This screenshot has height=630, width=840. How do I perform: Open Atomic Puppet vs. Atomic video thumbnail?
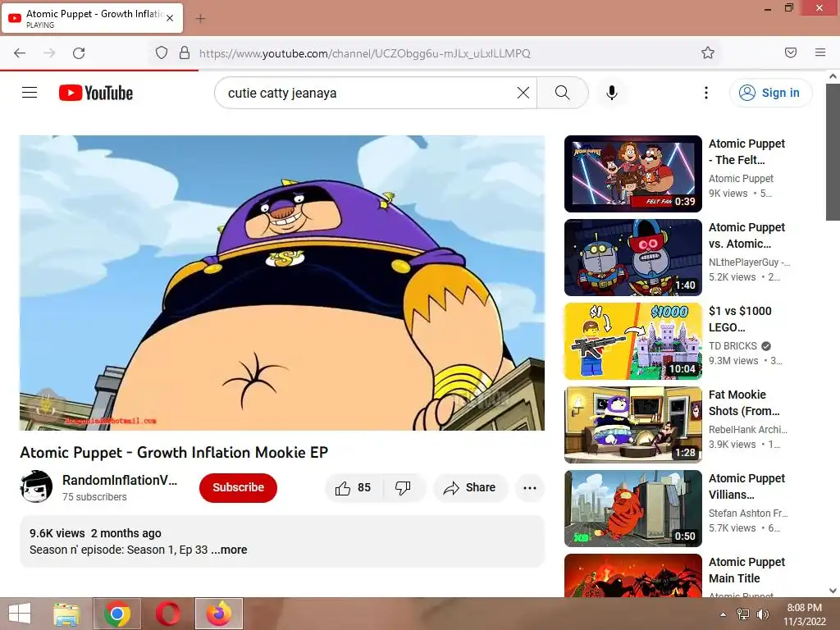[633, 258]
